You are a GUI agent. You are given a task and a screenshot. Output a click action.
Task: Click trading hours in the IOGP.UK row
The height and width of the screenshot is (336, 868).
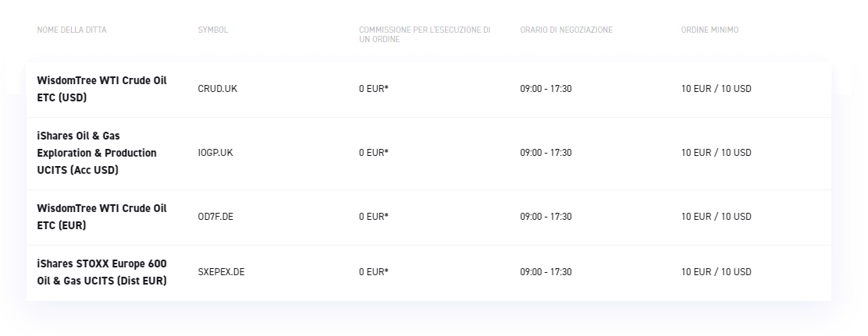pyautogui.click(x=546, y=153)
